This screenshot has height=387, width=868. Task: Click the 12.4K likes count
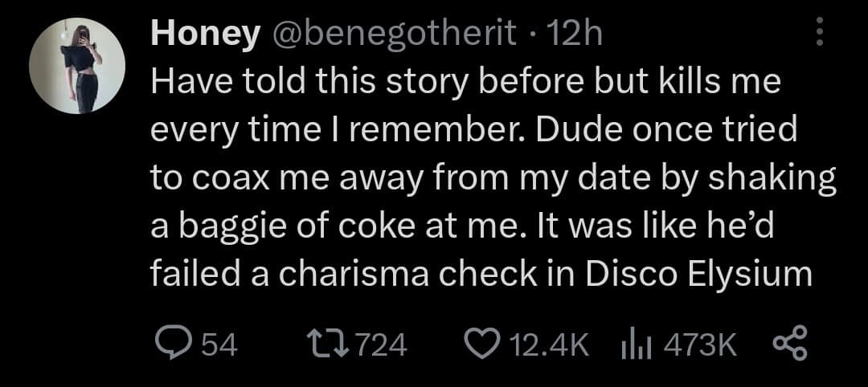click(547, 345)
